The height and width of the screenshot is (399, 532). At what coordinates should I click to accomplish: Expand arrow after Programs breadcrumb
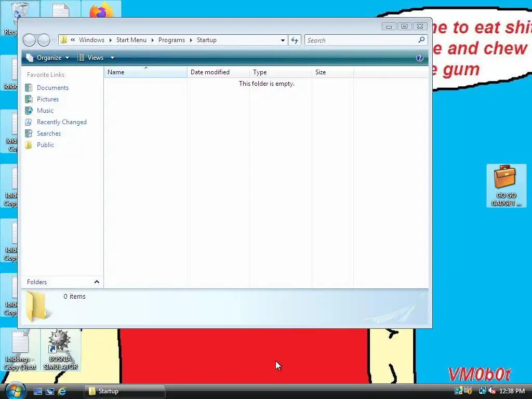191,40
